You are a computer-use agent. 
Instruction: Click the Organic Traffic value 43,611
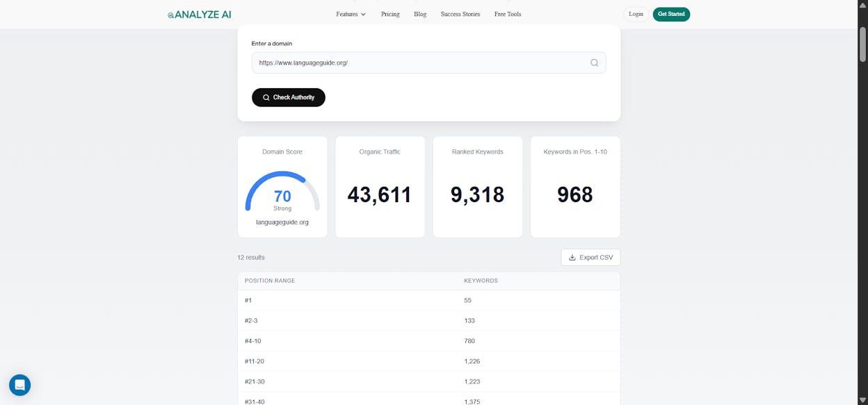380,195
